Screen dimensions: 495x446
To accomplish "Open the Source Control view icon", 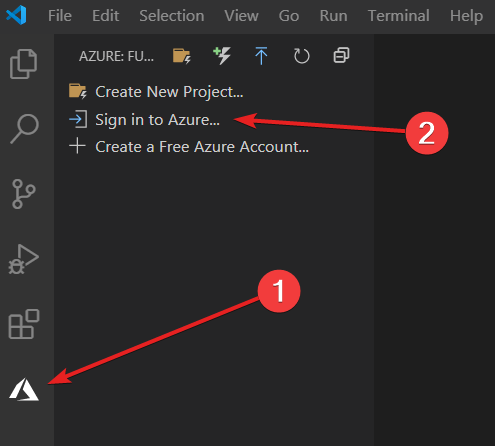I will coord(24,194).
